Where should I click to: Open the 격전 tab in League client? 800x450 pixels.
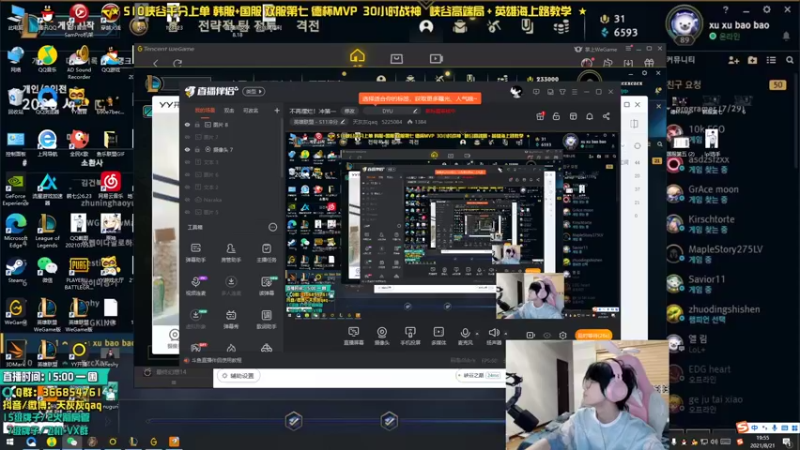pyautogui.click(x=308, y=26)
